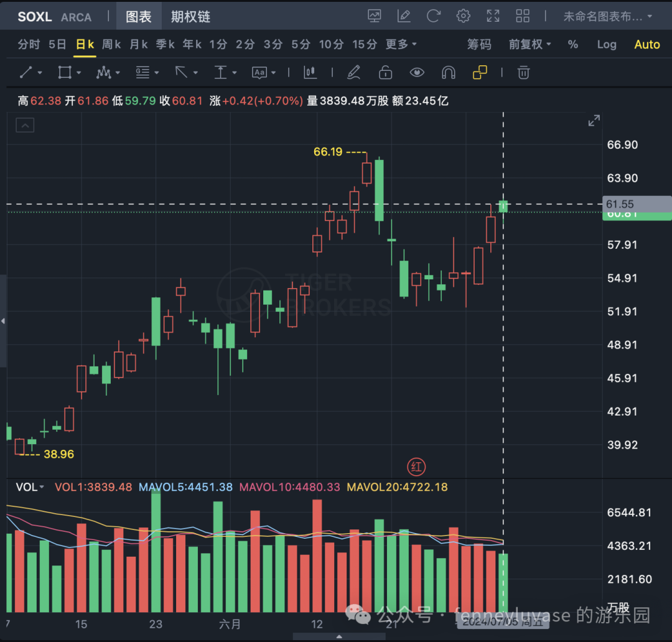672x642 pixels.
Task: Expand the bottom panel up arrow
Action: (339, 636)
